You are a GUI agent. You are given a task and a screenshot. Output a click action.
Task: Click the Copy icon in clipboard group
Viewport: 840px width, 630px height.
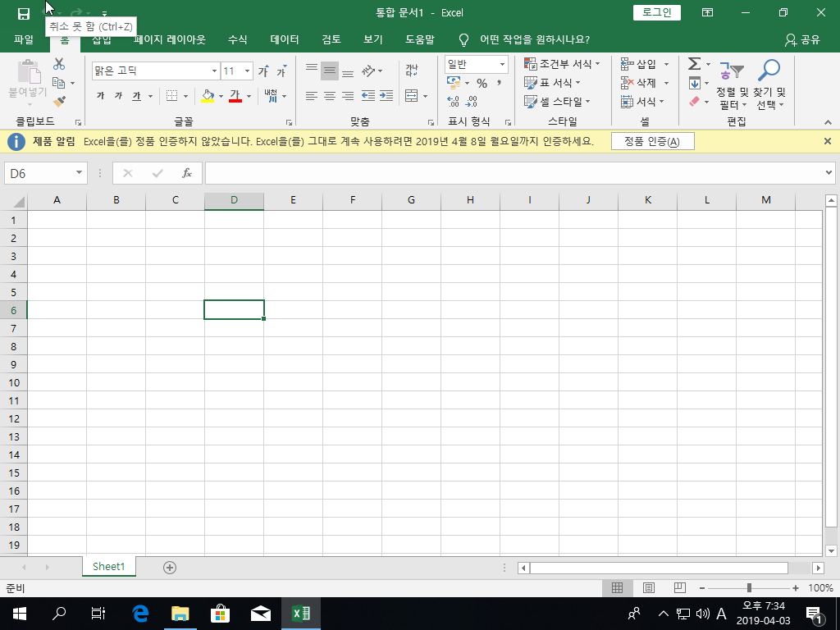[59, 83]
